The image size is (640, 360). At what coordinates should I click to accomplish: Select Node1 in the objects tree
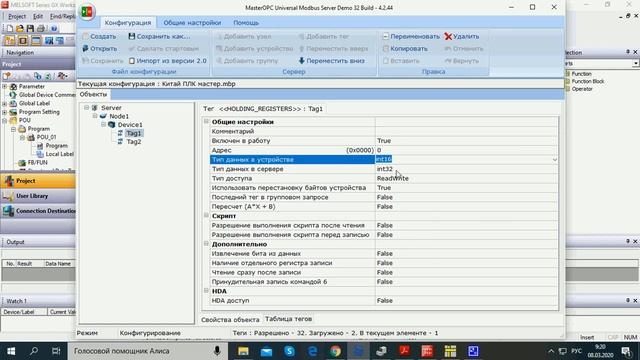[x=119, y=116]
